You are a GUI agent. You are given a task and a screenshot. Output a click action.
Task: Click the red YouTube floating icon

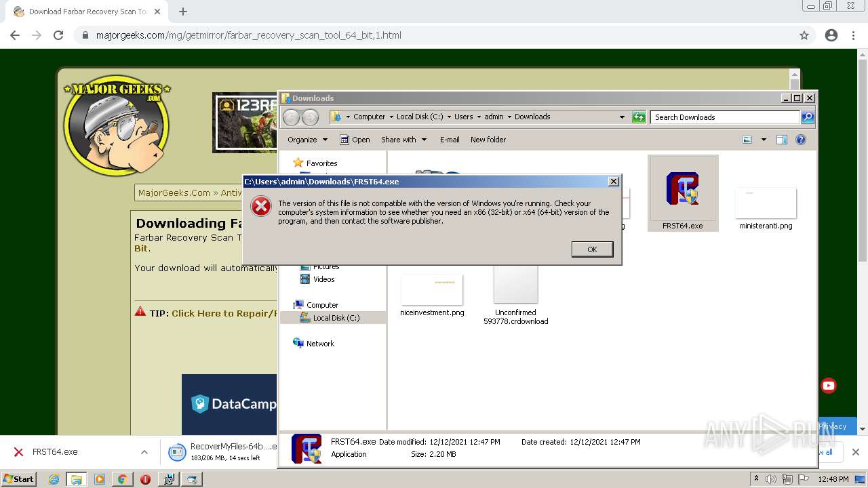tap(829, 386)
